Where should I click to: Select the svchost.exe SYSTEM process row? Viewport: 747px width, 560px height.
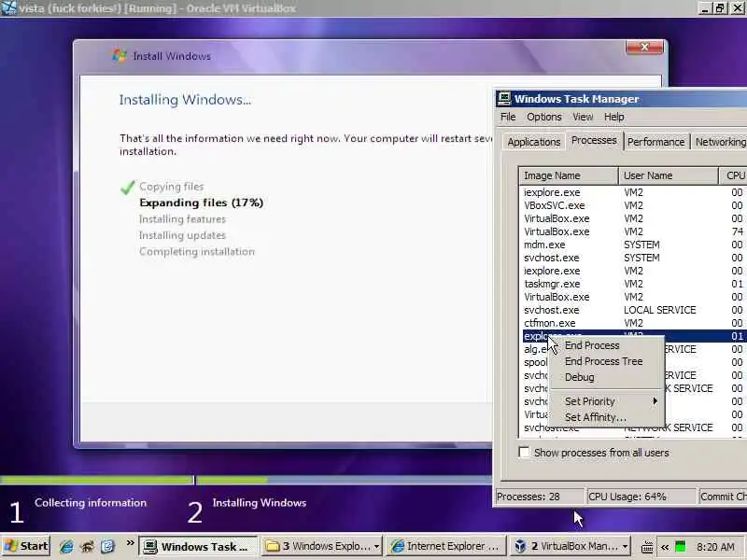tap(635, 258)
